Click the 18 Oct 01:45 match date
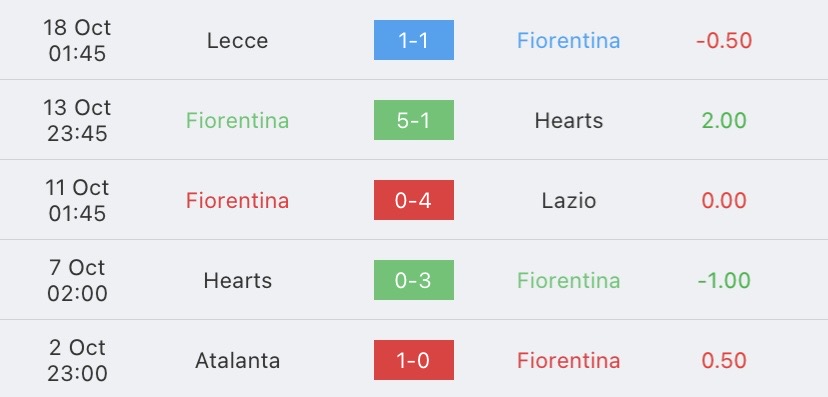This screenshot has width=828, height=397. pyautogui.click(x=77, y=40)
